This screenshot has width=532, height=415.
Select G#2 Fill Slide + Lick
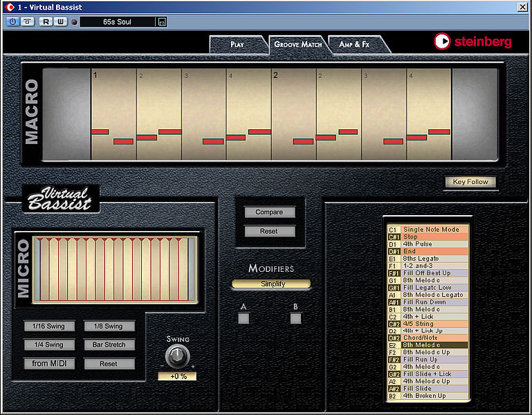pyautogui.click(x=428, y=374)
